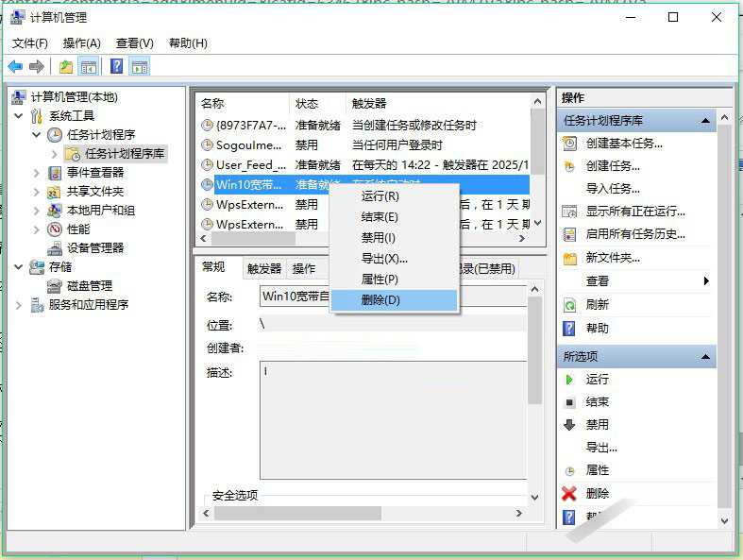743x560 pixels.
Task: Click 导出... in the 所选项 section
Action: tap(601, 447)
